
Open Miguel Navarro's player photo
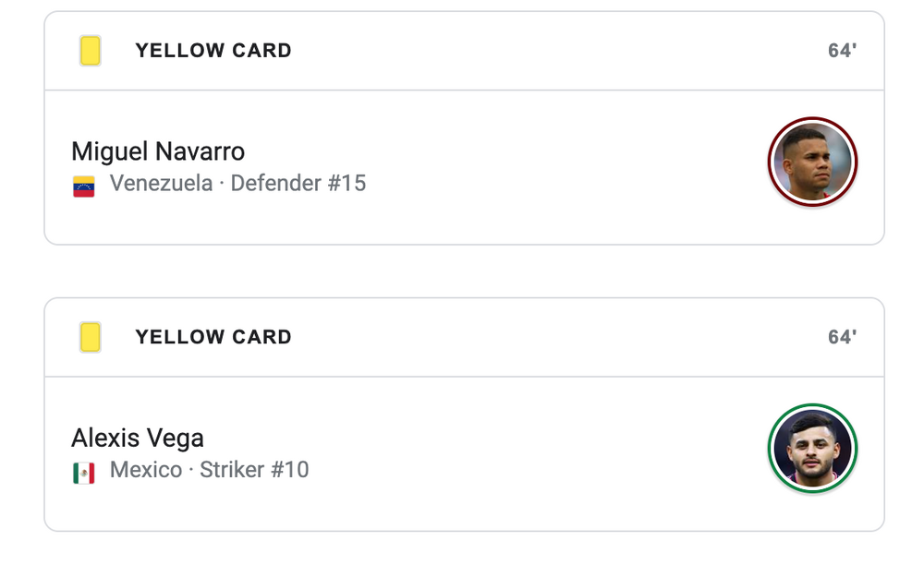[x=812, y=162]
